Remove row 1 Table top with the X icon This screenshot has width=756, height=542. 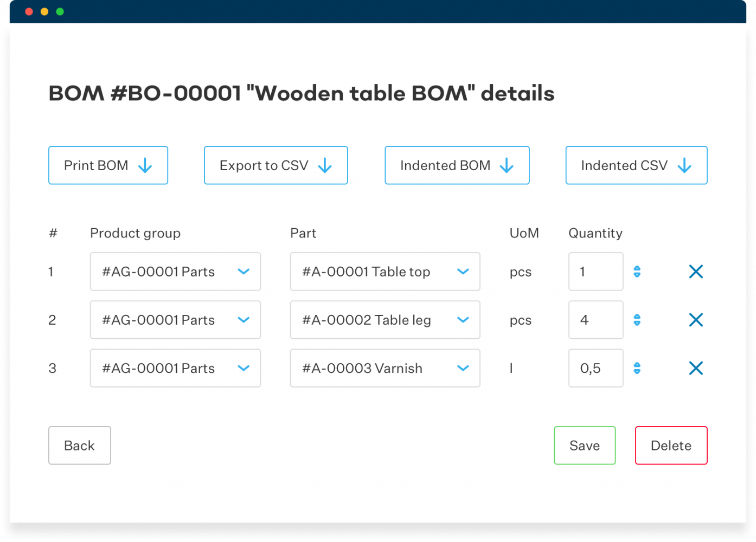[696, 272]
